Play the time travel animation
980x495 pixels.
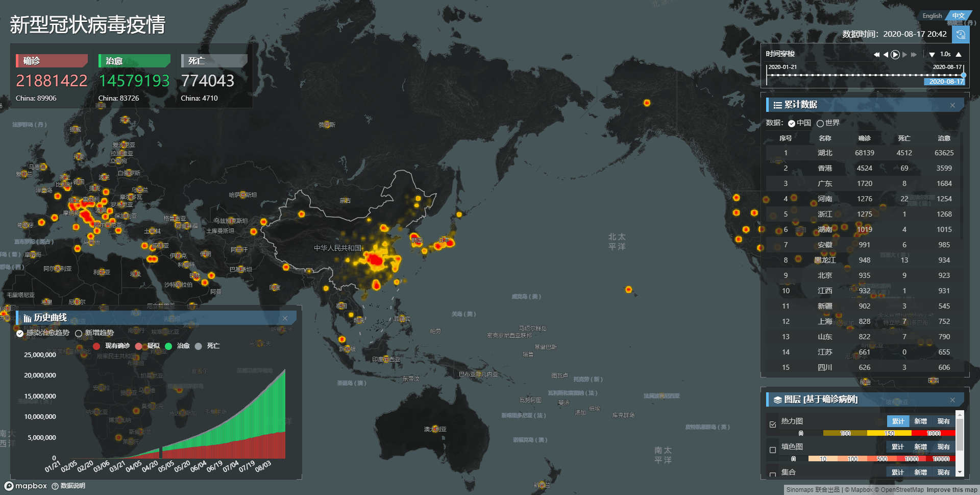[895, 55]
